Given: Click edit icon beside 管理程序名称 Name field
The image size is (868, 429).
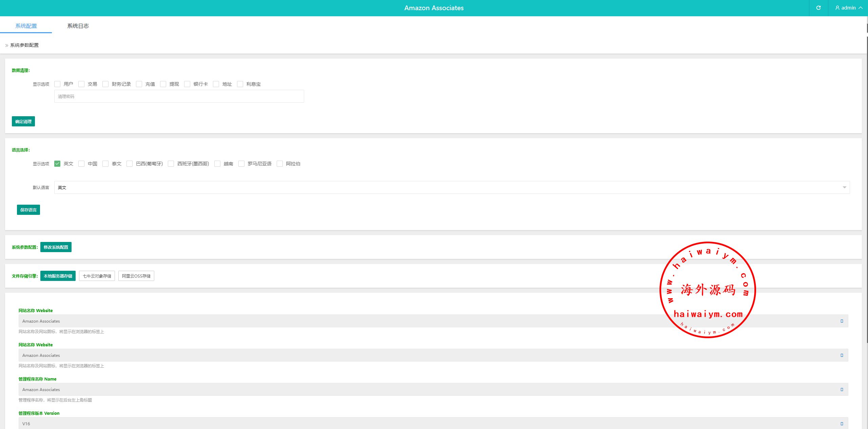Looking at the screenshot, I should pos(842,389).
